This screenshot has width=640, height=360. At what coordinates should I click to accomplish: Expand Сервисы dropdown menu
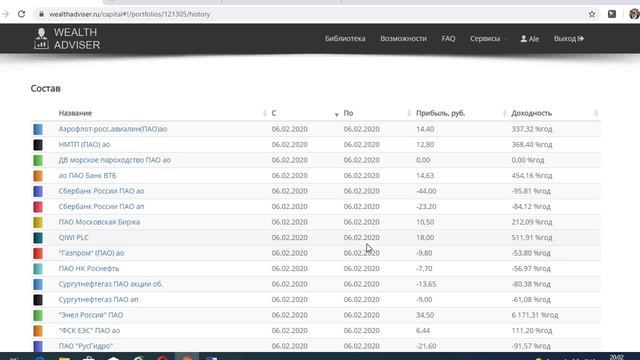488,39
